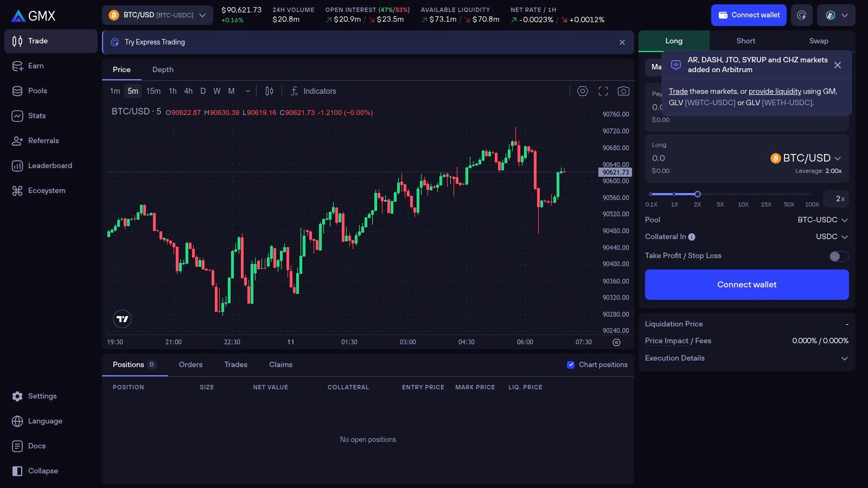Select the 4h timeframe
The image size is (868, 488).
[188, 91]
